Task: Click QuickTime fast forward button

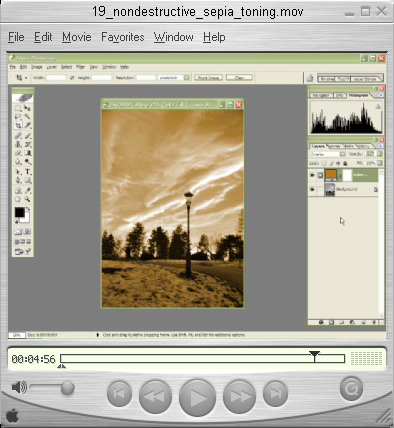Action: tap(239, 397)
